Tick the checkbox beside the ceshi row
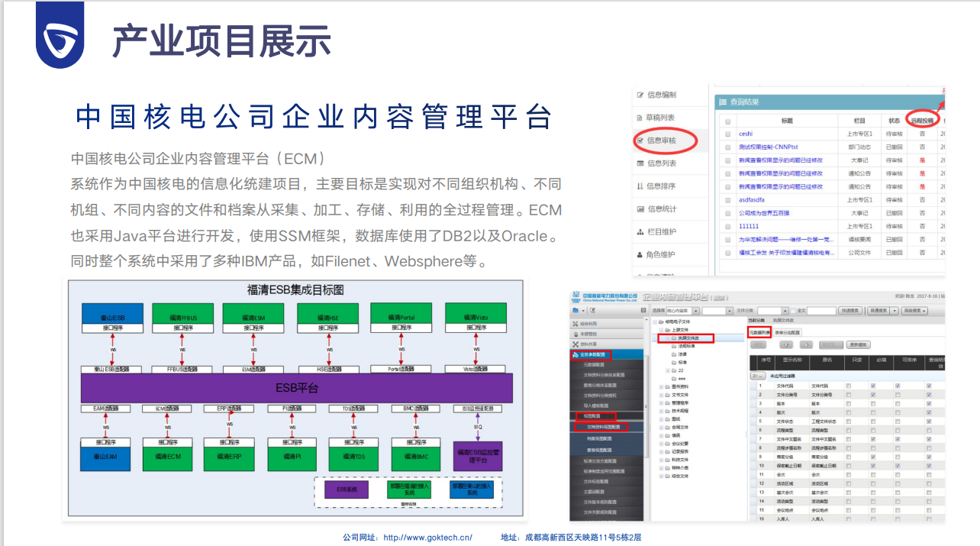 (727, 134)
